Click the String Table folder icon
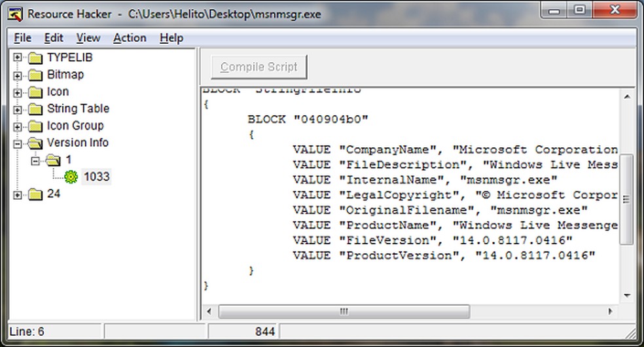 (x=35, y=109)
